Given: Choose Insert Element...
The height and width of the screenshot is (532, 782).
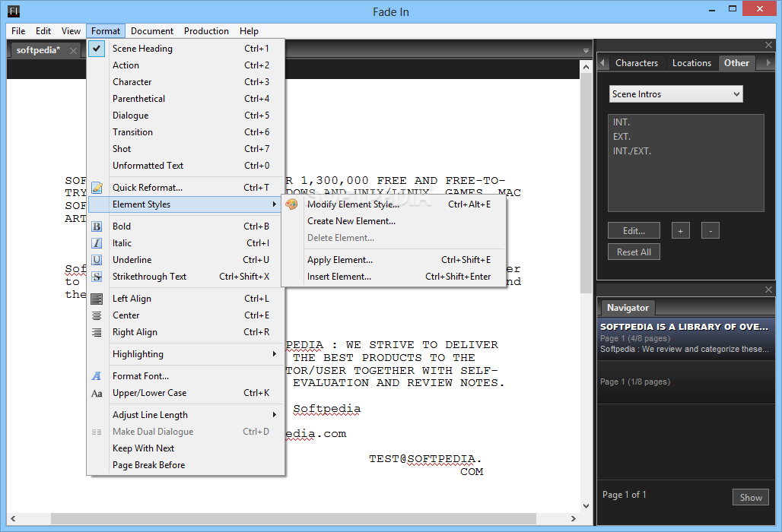Looking at the screenshot, I should (x=394, y=277).
